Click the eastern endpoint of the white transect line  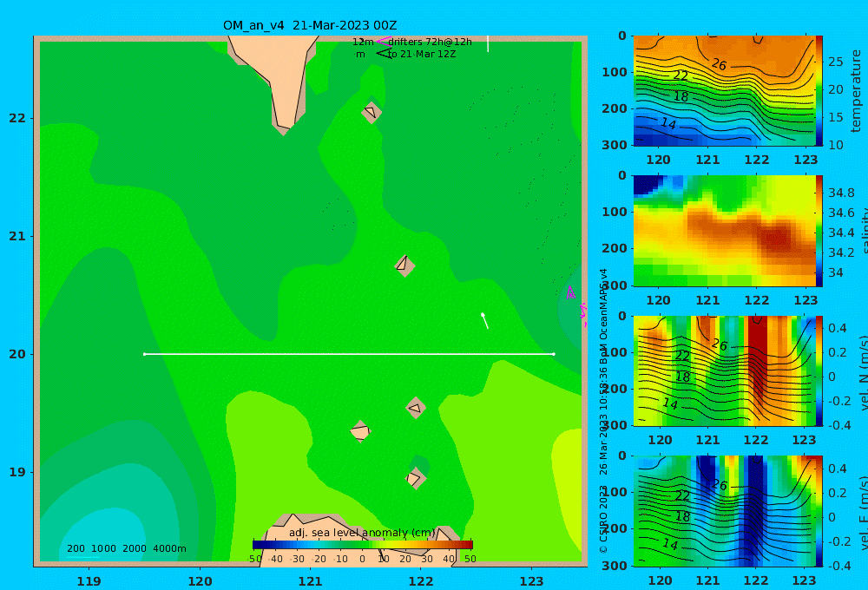tap(554, 354)
